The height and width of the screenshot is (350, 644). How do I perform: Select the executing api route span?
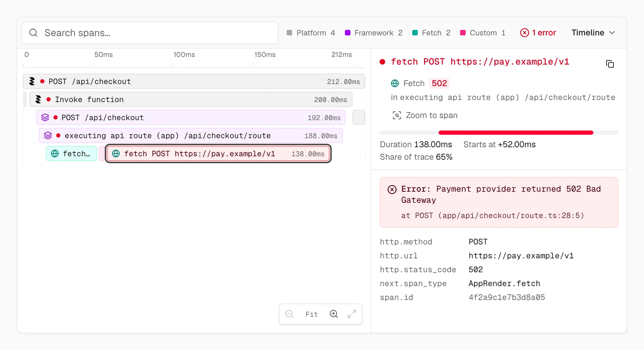pos(191,135)
